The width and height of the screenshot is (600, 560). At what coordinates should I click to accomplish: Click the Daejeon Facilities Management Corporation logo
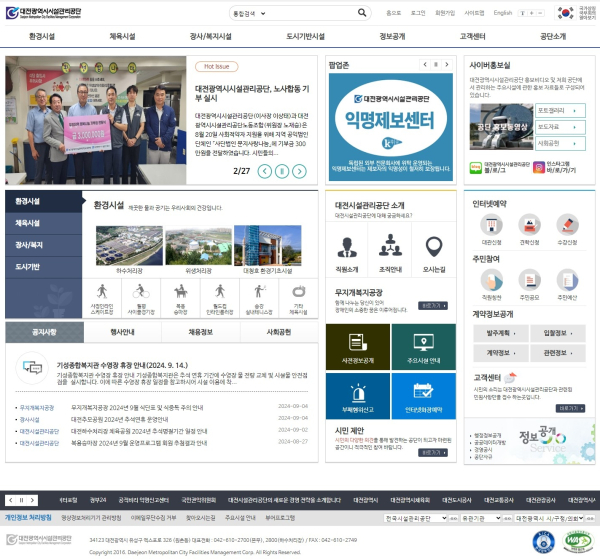(x=43, y=13)
